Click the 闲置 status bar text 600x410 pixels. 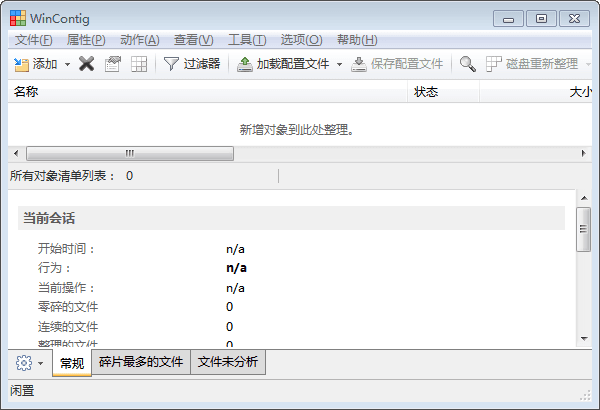[x=22, y=391]
